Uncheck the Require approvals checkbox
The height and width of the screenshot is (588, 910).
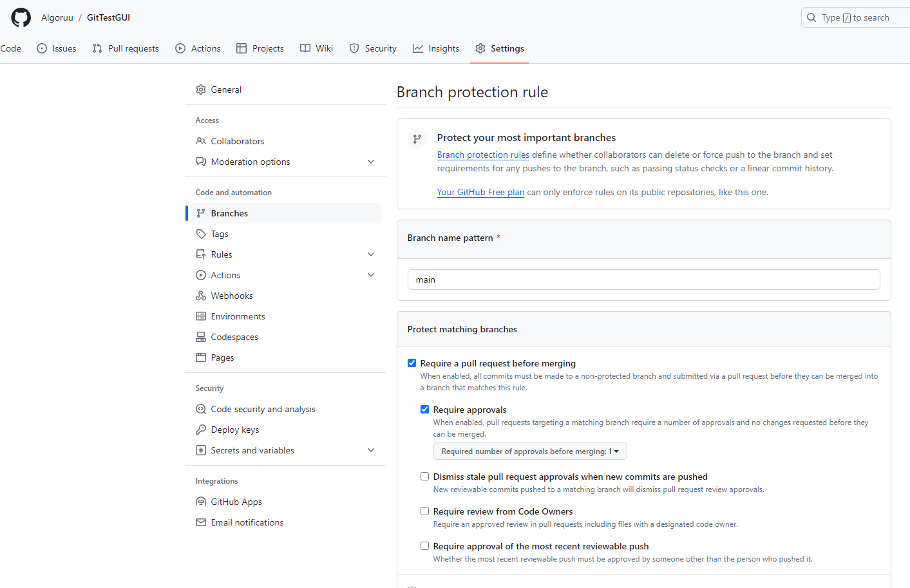coord(424,410)
